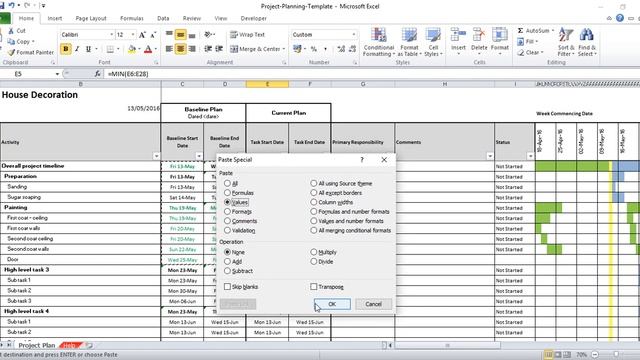Open the Excel Help question icon
Image resolution: width=640 pixels, height=360 pixels.
pos(620,18)
